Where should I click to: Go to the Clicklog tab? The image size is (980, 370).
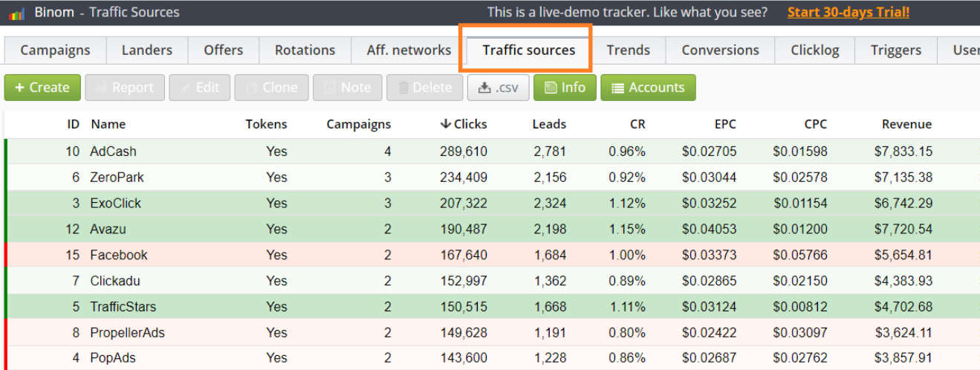pos(814,50)
